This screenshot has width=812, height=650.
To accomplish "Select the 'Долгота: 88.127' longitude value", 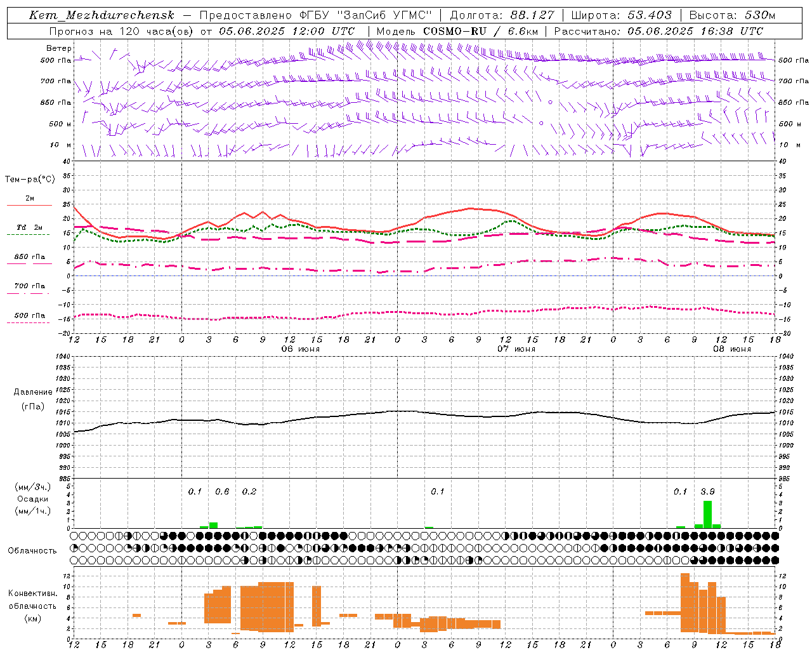I will tap(502, 15).
